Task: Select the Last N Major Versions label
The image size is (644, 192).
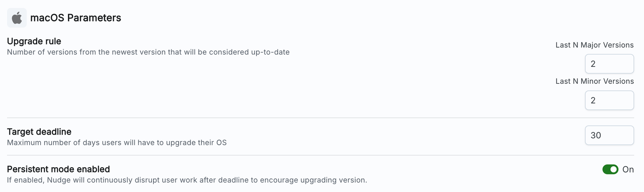Action: tap(595, 45)
